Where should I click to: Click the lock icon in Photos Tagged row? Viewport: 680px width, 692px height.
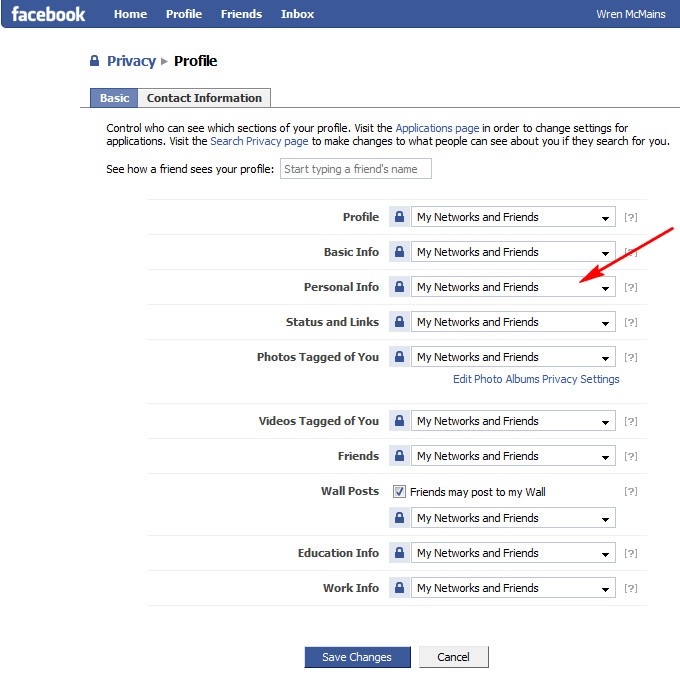pos(399,357)
